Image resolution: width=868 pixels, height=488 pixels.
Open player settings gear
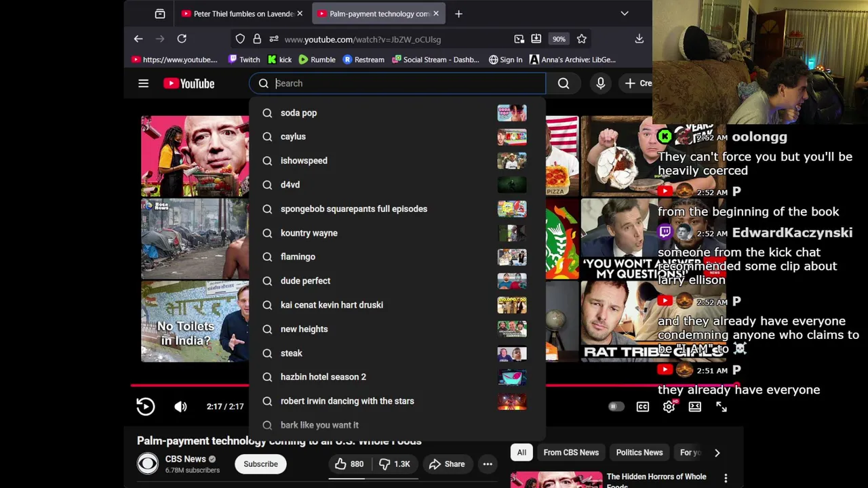[x=669, y=407]
